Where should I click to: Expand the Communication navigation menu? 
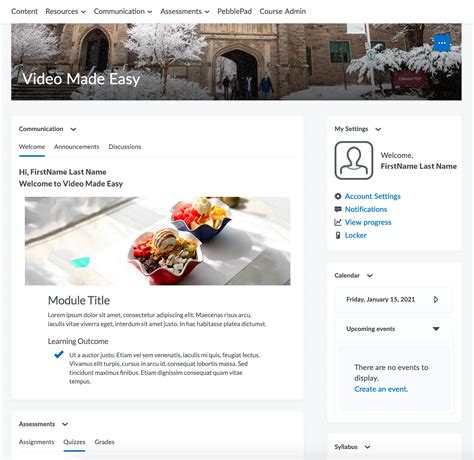click(123, 11)
